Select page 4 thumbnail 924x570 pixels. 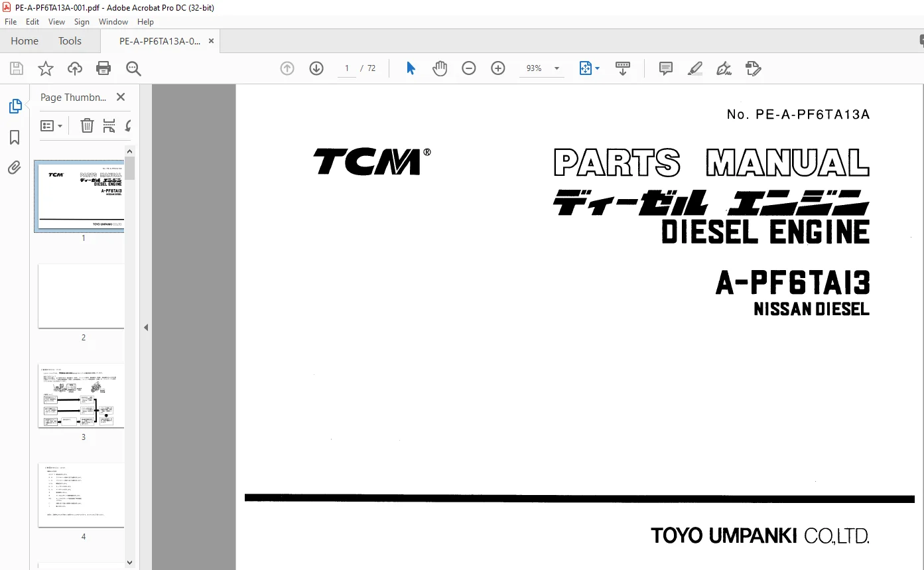[81, 495]
